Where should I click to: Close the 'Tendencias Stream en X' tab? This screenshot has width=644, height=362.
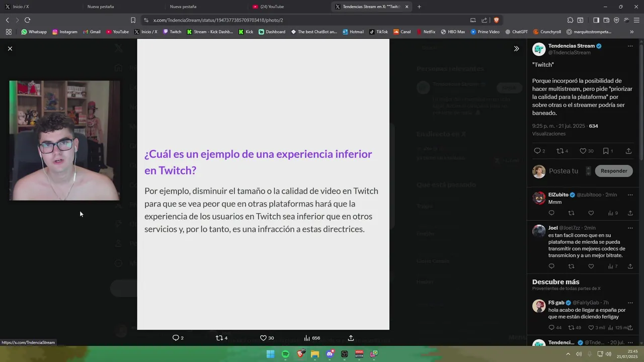pyautogui.click(x=407, y=7)
